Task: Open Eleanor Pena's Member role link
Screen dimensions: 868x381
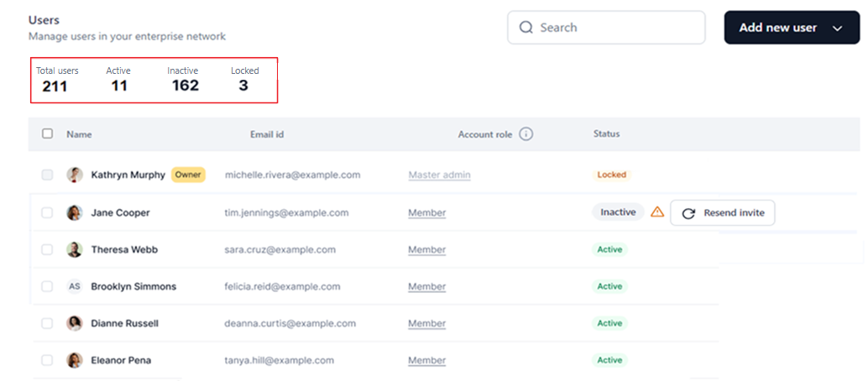Action: (426, 361)
